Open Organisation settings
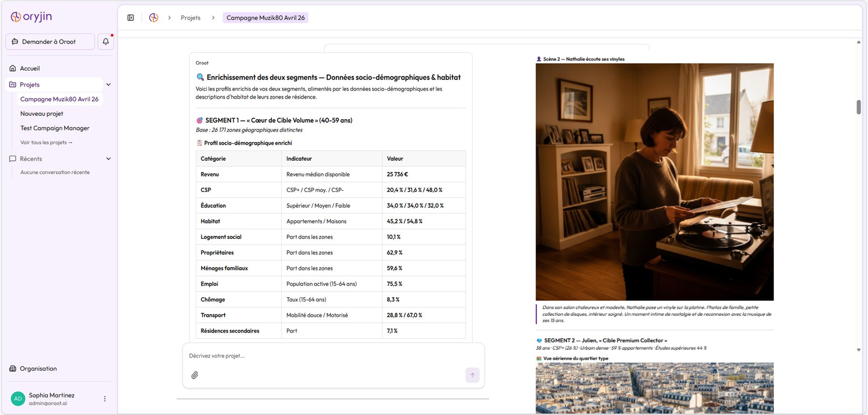The height and width of the screenshot is (415, 868). pyautogui.click(x=38, y=368)
